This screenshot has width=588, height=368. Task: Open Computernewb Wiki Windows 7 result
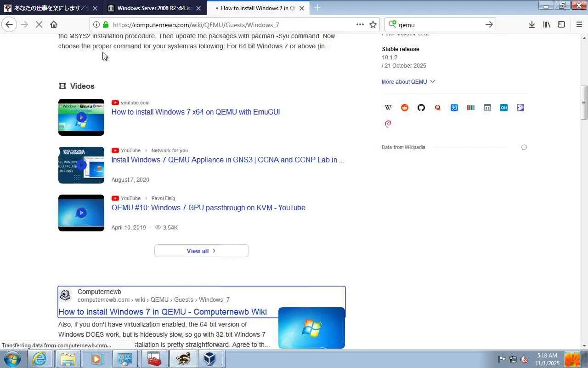163,312
